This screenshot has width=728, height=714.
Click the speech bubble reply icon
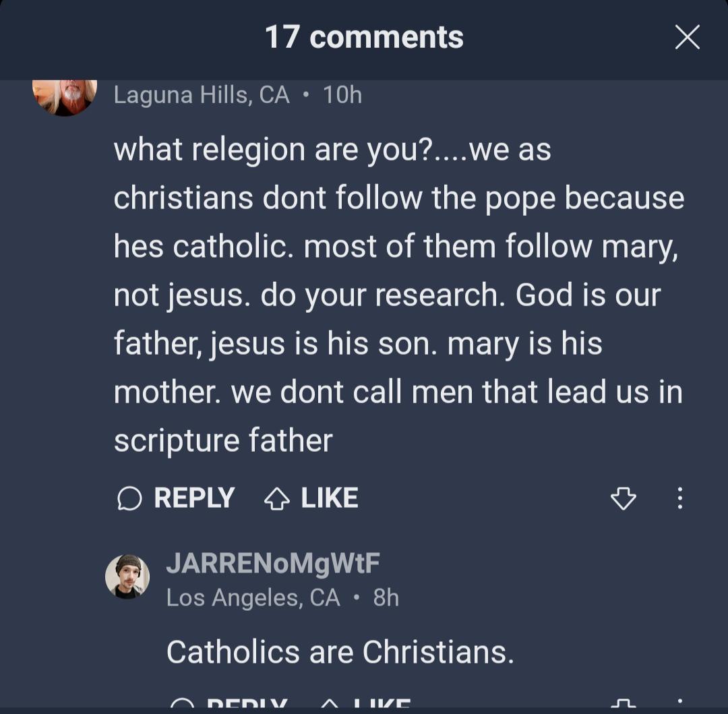(x=129, y=498)
